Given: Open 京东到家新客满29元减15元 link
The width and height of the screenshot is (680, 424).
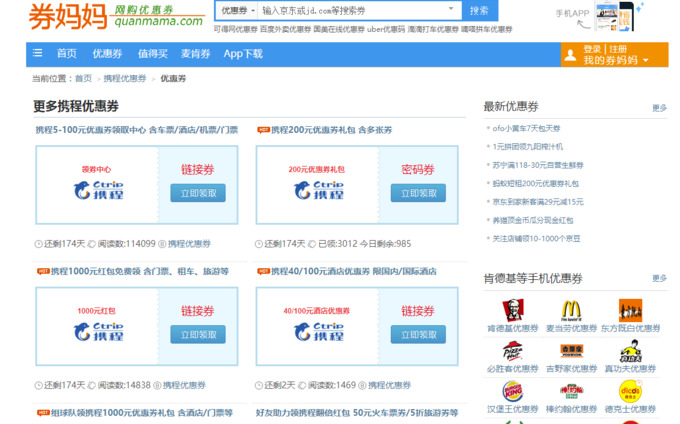Looking at the screenshot, I should (x=538, y=202).
